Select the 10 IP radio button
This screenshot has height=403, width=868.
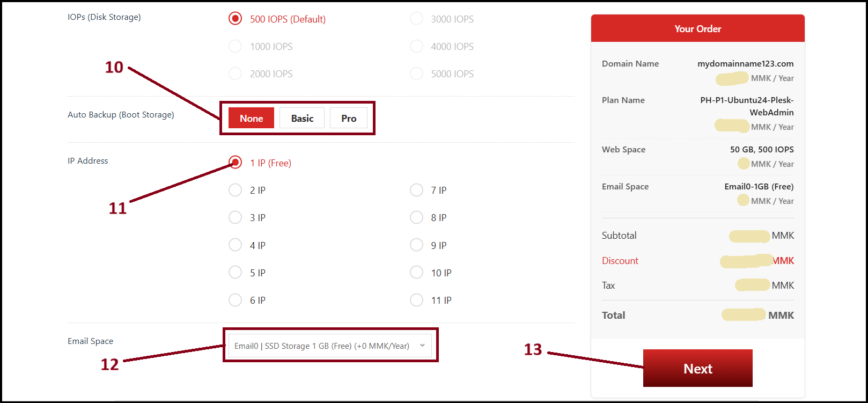click(x=416, y=272)
